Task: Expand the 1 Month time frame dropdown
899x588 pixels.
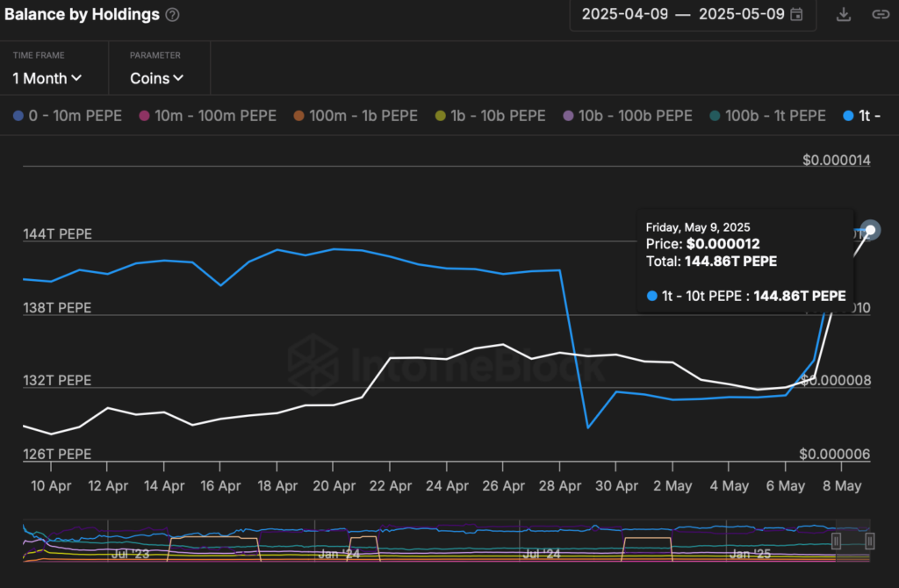Action: click(47, 78)
